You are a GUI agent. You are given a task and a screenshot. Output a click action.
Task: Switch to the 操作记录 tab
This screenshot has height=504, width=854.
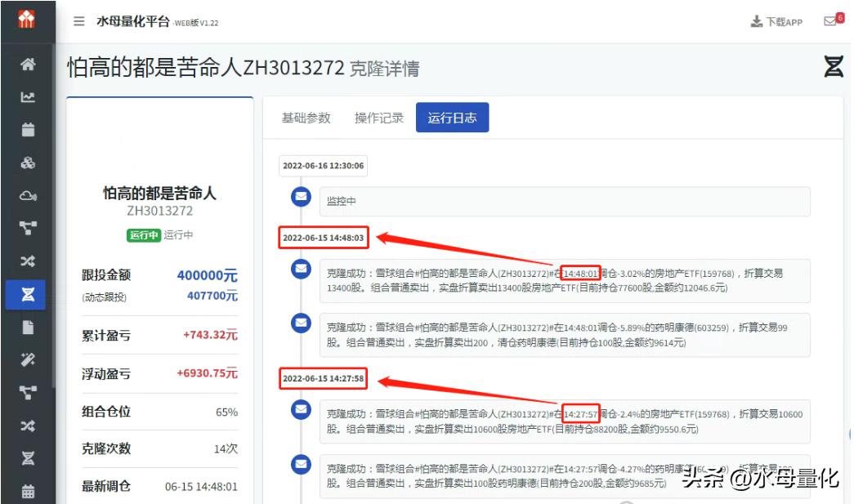[379, 117]
